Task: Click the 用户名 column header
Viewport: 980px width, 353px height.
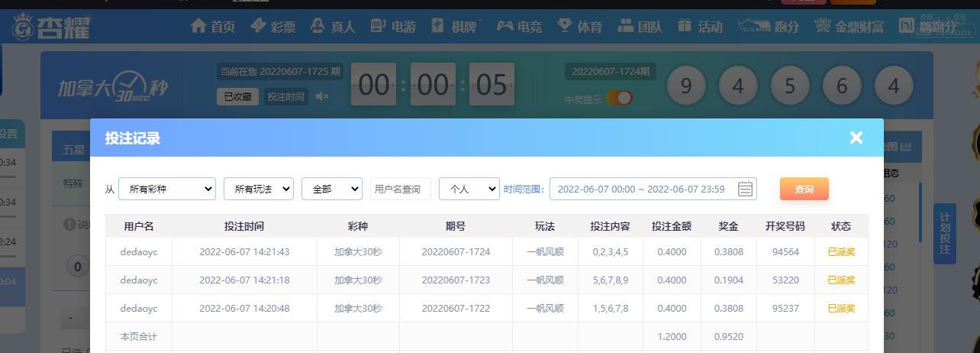Action: (x=139, y=226)
